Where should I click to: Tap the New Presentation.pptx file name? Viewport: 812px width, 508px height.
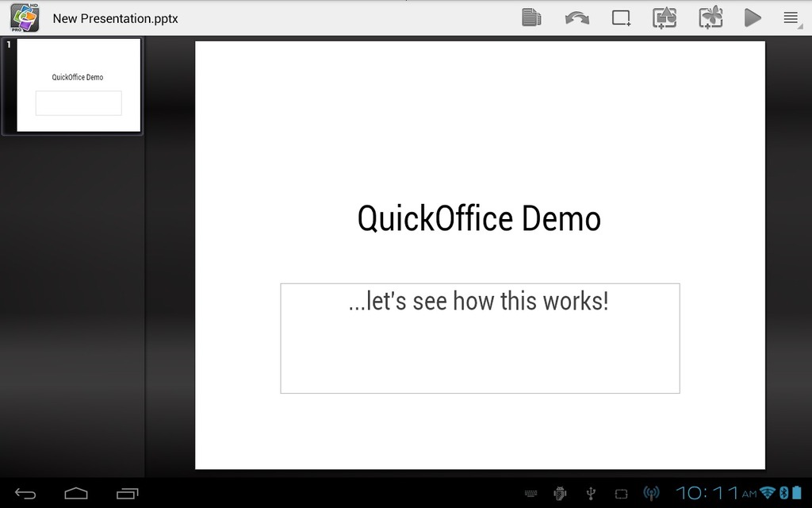116,19
